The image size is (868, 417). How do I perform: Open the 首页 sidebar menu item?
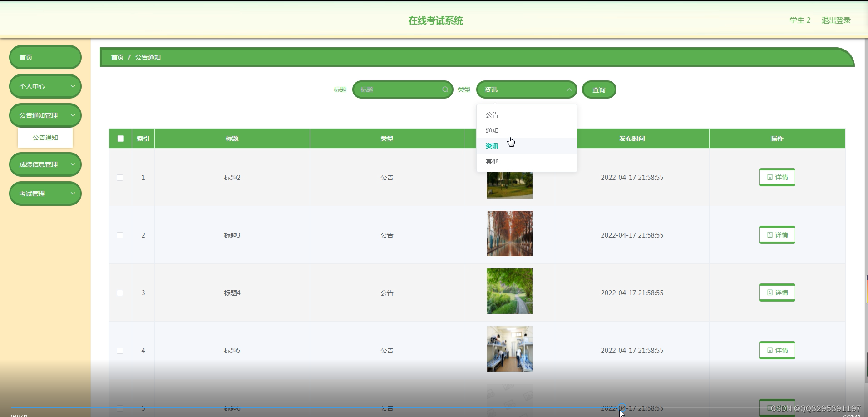pyautogui.click(x=45, y=57)
